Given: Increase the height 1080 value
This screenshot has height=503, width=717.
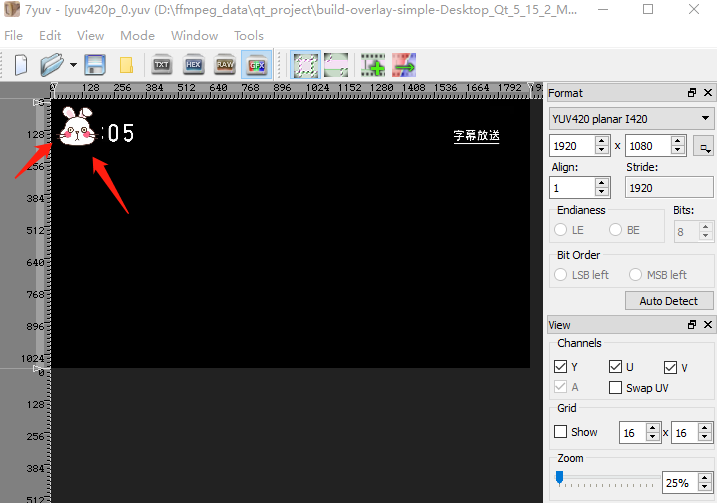Looking at the screenshot, I should tap(678, 141).
